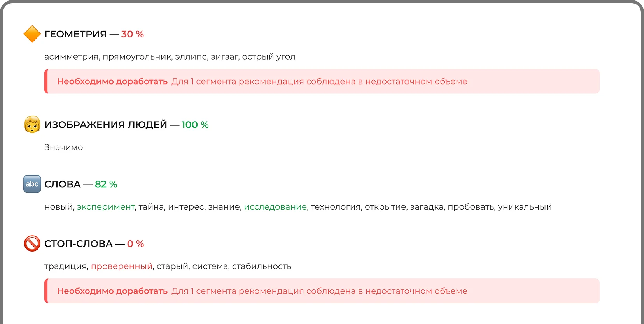Click the green word исследование
This screenshot has width=644, height=324.
(x=275, y=207)
